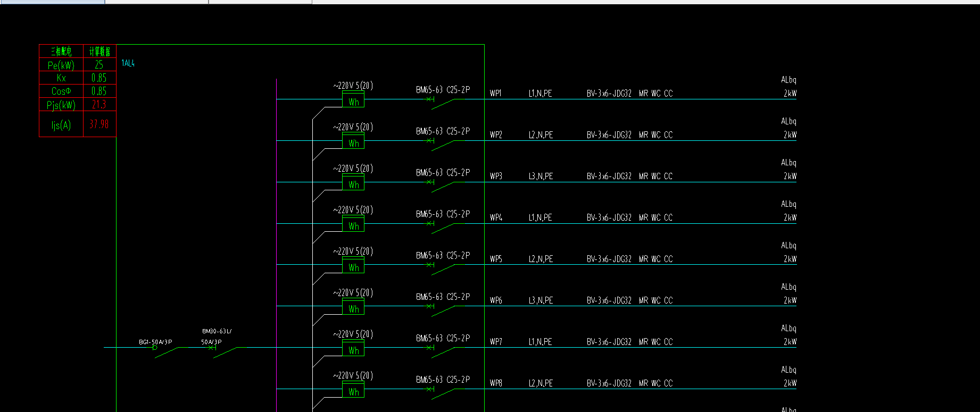Select the Wh meter symbol on circuit WP5

point(353,265)
